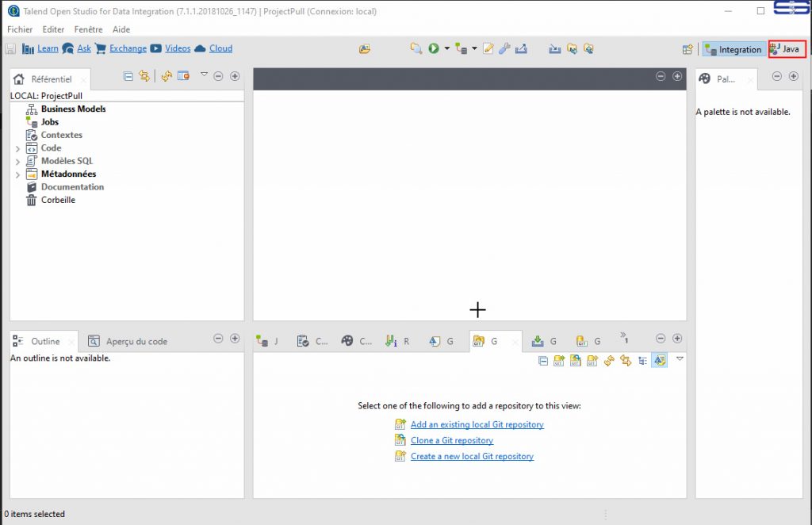Click Collapse All icon in Référentiel panel

(x=128, y=76)
